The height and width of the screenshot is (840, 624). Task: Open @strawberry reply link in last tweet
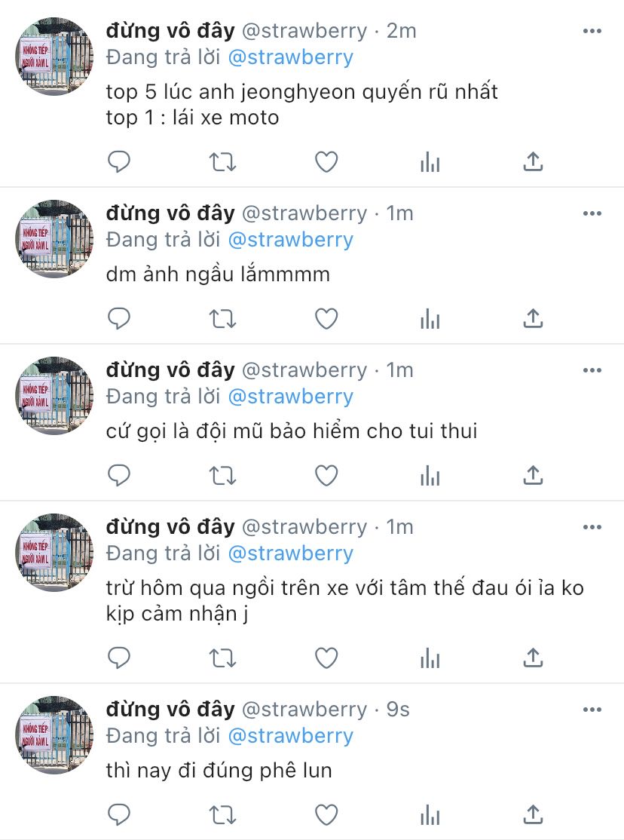coord(291,735)
